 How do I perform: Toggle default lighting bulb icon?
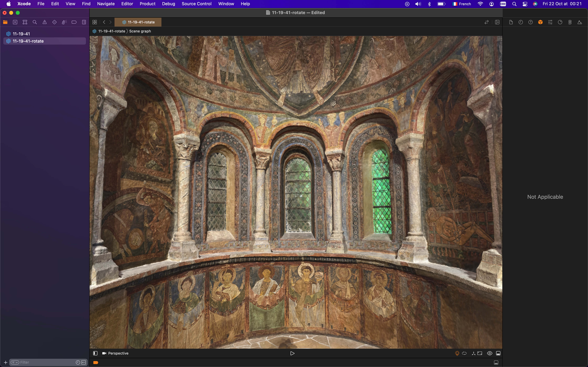pyautogui.click(x=457, y=353)
